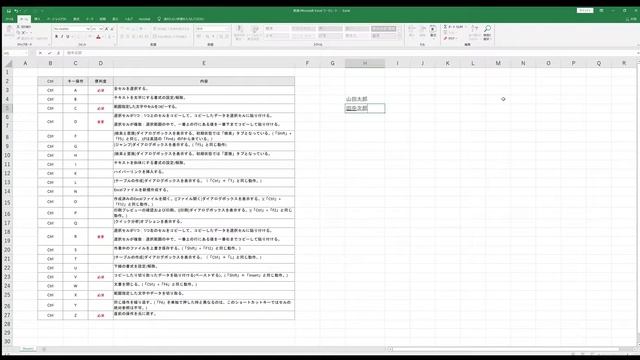This screenshot has height=360, width=640.
Task: Toggle Bold formatting
Action: point(56,37)
